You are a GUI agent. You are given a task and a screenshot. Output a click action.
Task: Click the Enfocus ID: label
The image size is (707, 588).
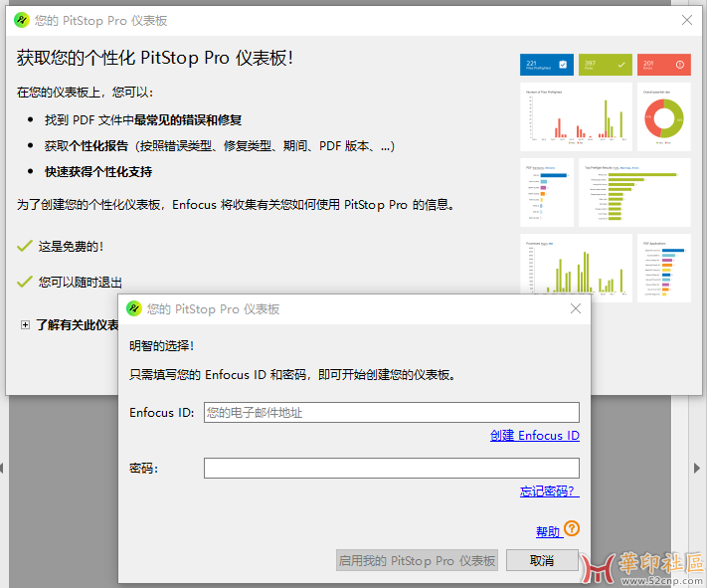pos(161,413)
